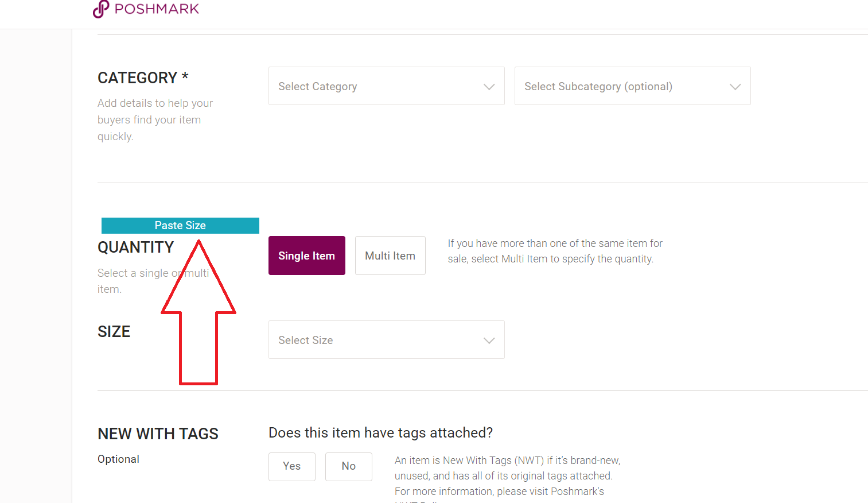Choose Yes for tags attached

tap(292, 466)
